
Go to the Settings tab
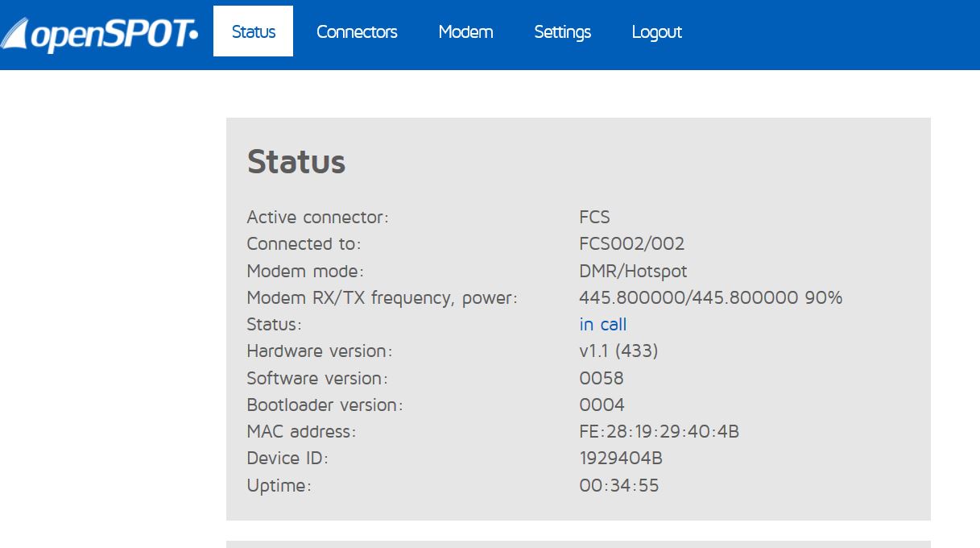pos(562,31)
